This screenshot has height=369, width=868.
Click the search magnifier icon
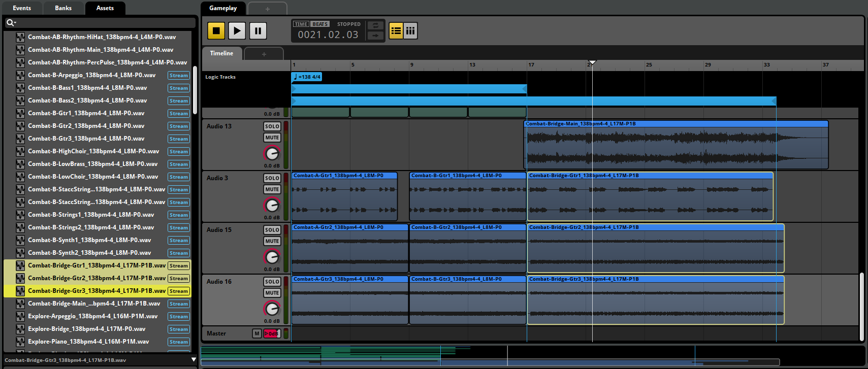[10, 23]
